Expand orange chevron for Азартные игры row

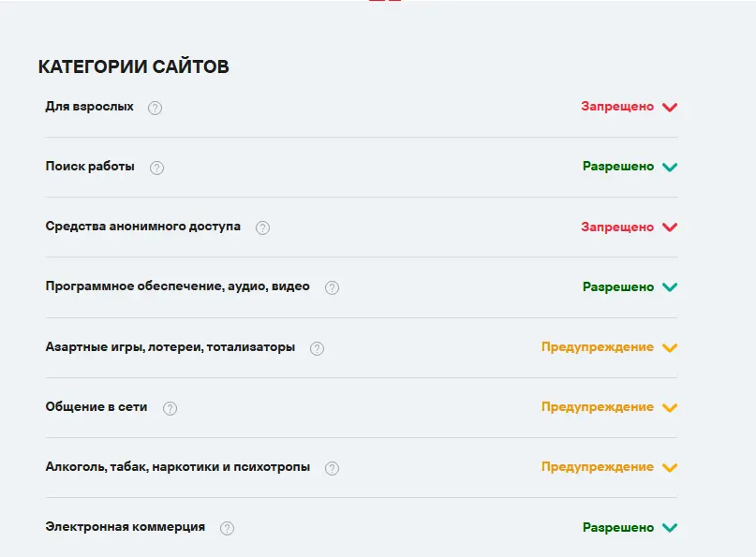pos(670,347)
